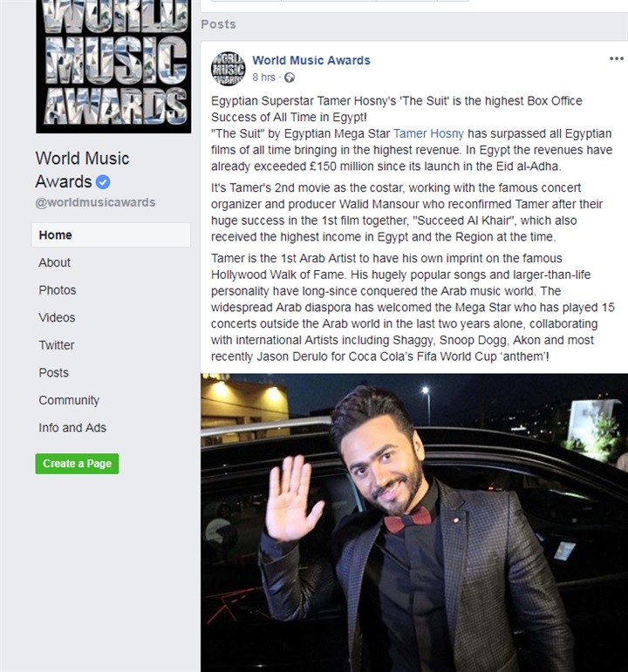Screen dimensions: 628x672
Task: Open the Videos section
Action: pyautogui.click(x=57, y=317)
